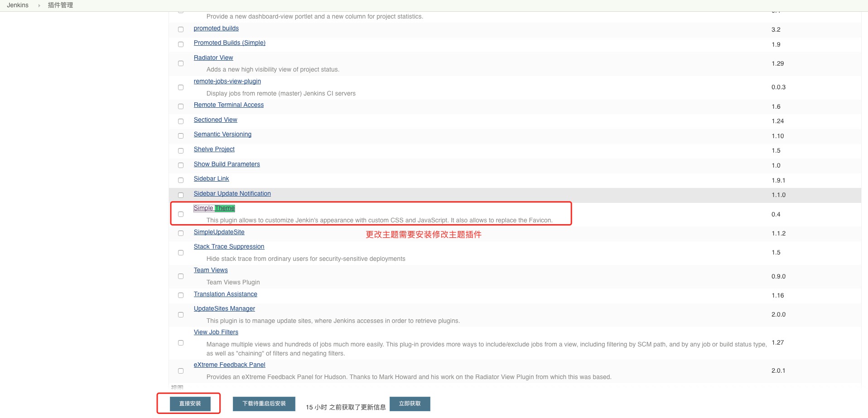
Task: Click the View Job Filters version 1.27
Action: [778, 342]
